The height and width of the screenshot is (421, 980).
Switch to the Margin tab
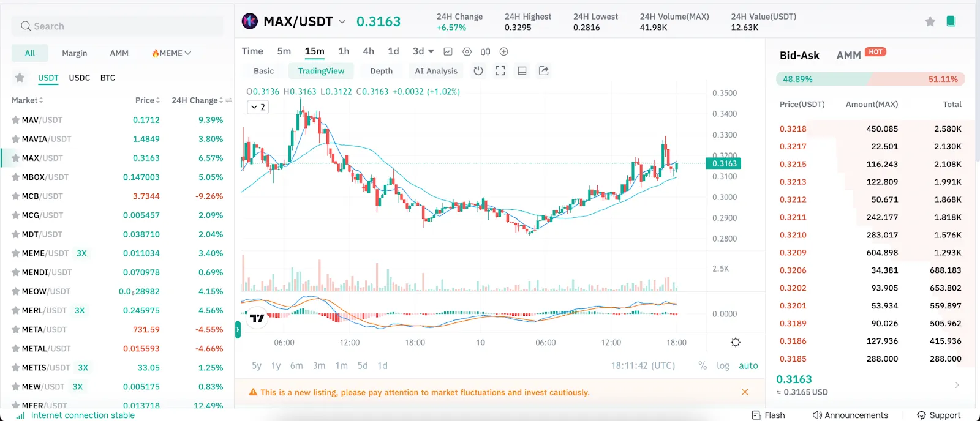point(75,53)
